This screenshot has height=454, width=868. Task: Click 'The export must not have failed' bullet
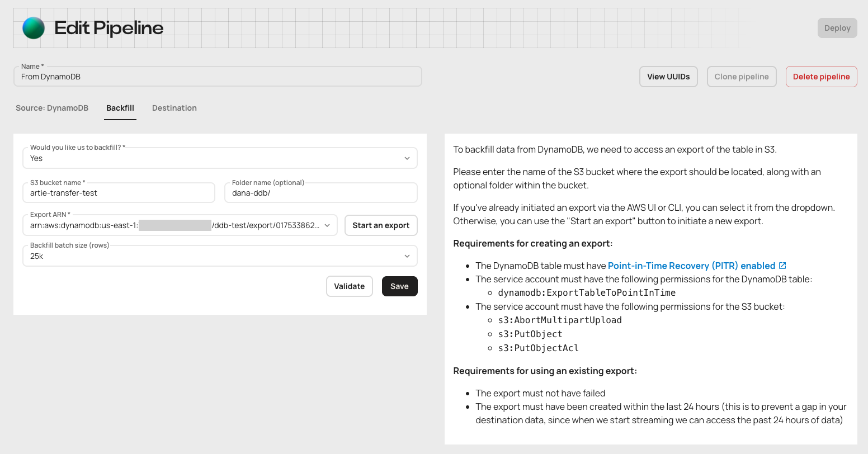(540, 393)
